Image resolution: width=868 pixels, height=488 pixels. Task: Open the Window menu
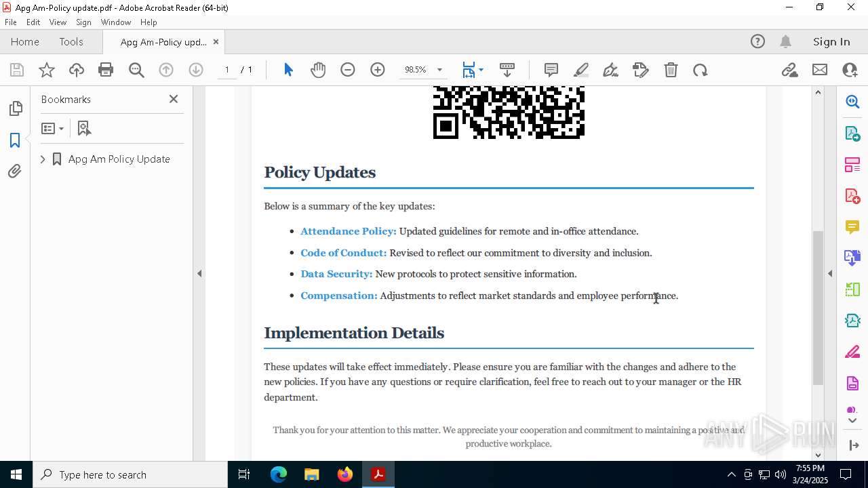pos(116,22)
